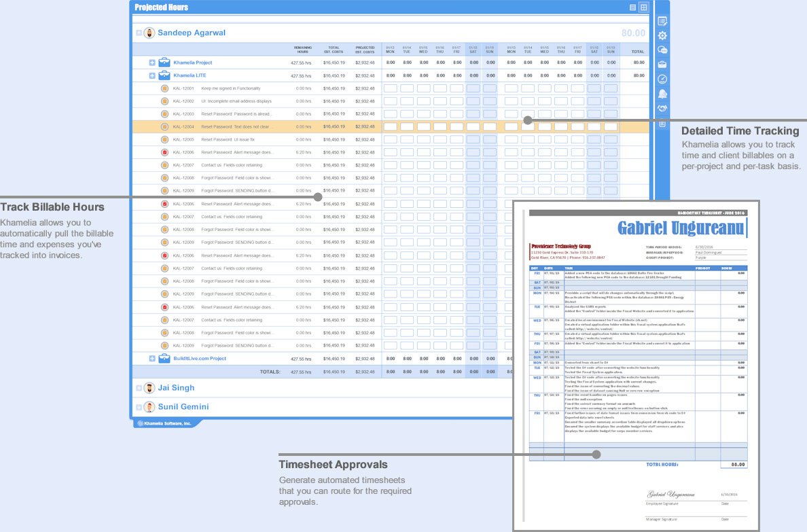This screenshot has width=807, height=532.
Task: Click the timesheet document preview thumbnail
Action: 636,366
